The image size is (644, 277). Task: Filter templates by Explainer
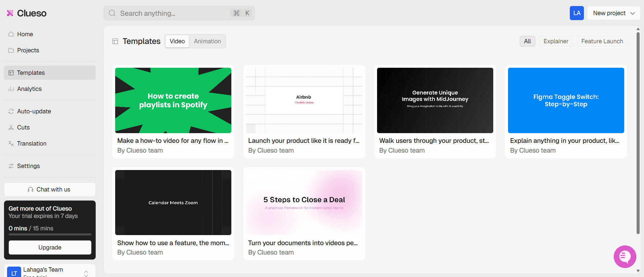tap(556, 41)
